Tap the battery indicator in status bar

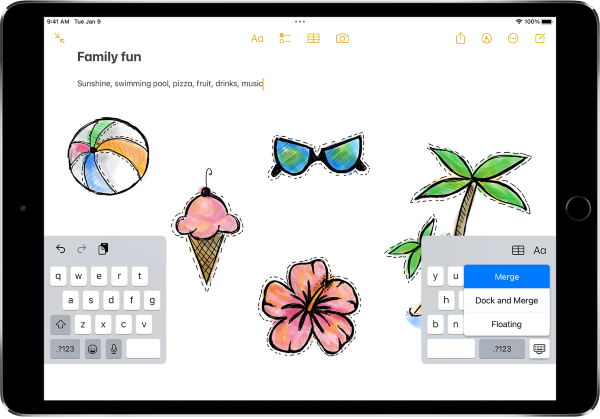click(x=548, y=22)
